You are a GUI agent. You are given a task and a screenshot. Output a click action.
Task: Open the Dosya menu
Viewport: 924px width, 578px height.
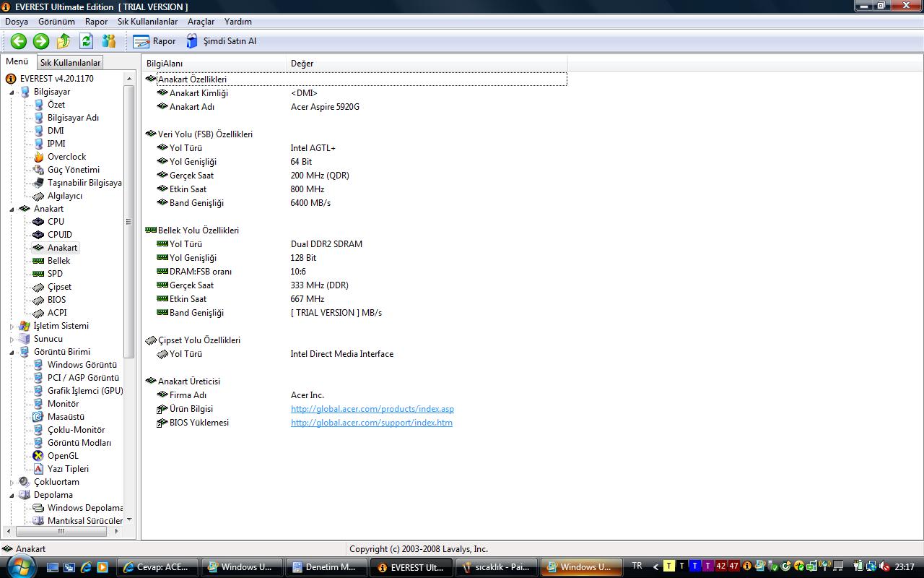click(17, 22)
